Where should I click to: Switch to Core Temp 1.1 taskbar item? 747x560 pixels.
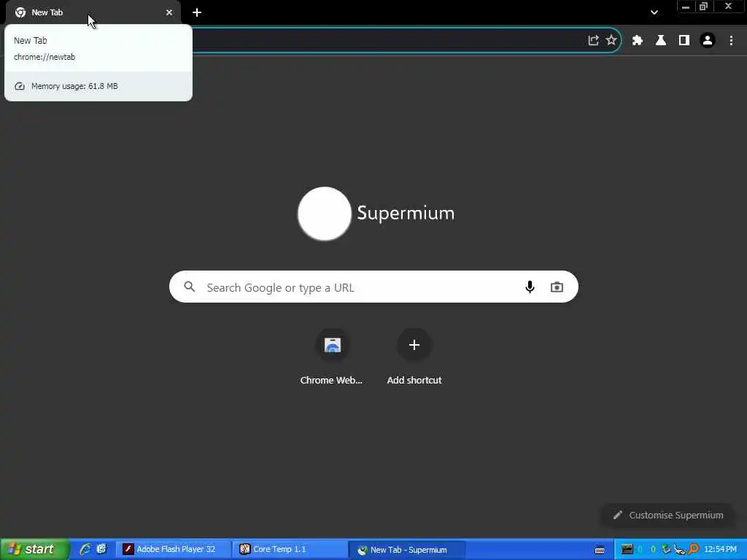[291, 549]
